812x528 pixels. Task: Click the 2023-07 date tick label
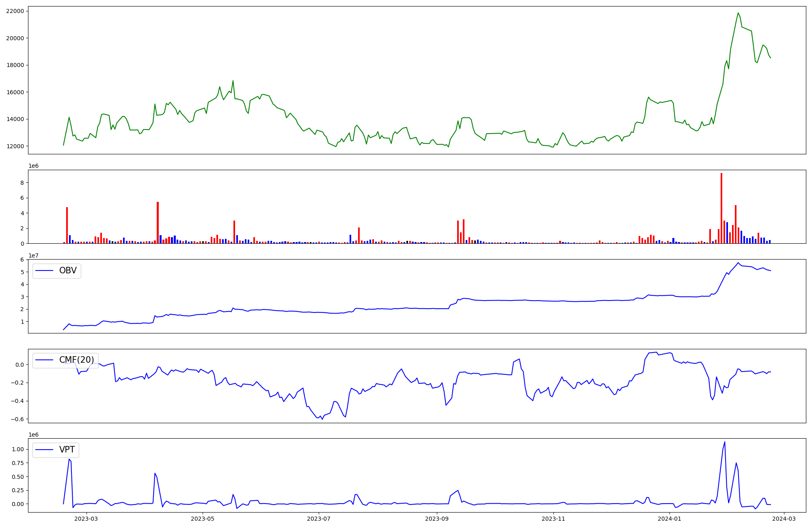[319, 519]
